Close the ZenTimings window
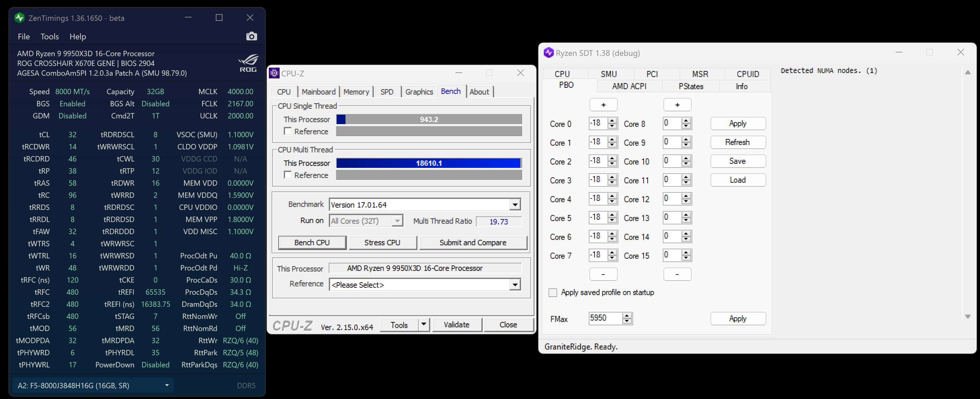The width and height of the screenshot is (980, 399). click(x=250, y=17)
